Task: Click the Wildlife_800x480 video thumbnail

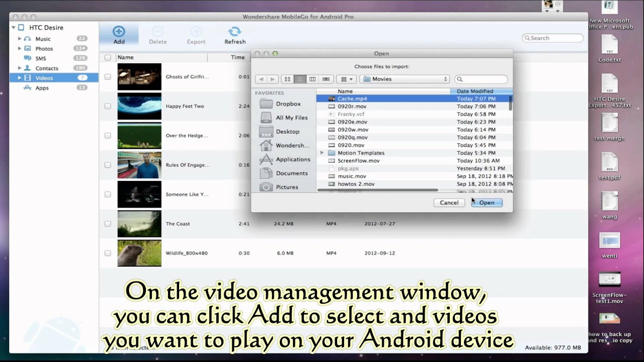Action: [139, 253]
